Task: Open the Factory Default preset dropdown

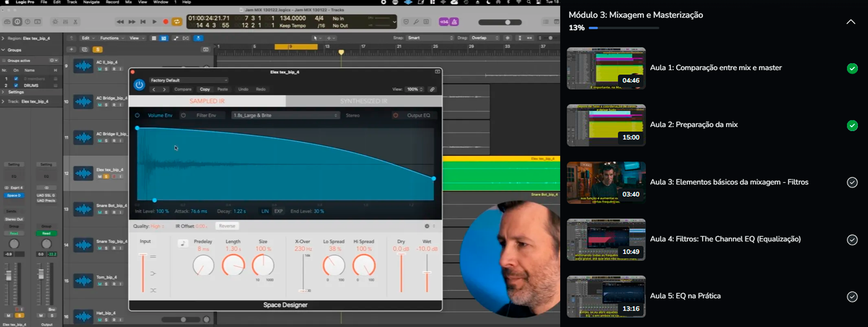Action: 189,80
